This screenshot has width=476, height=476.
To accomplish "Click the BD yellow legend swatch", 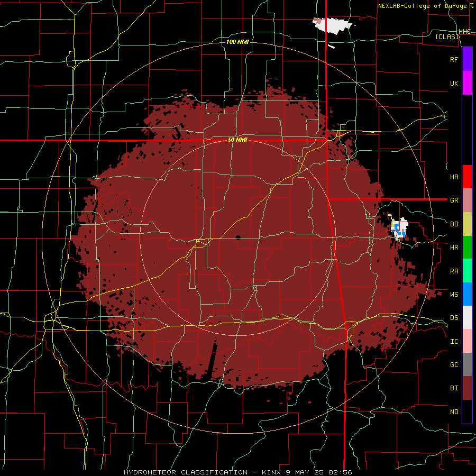I will (x=467, y=224).
